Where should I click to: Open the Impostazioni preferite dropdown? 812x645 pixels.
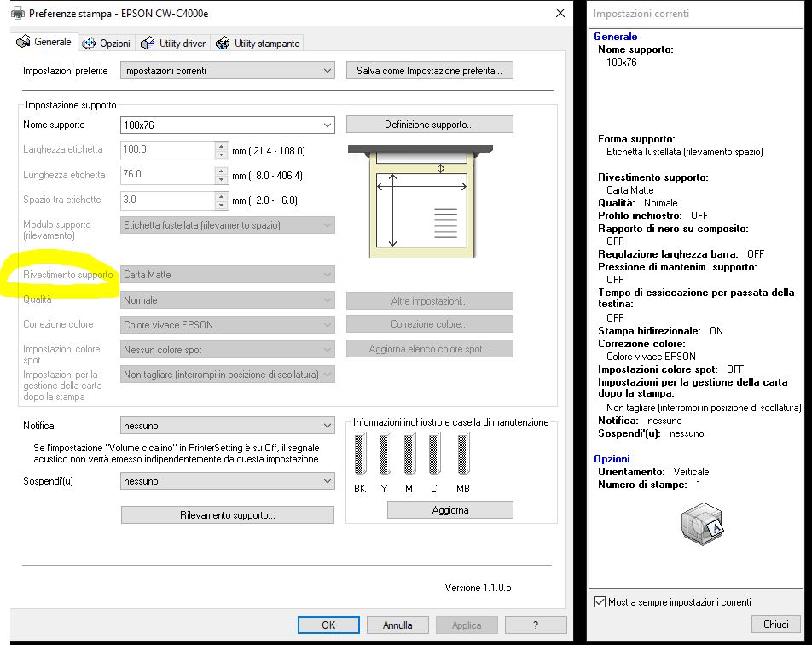(x=328, y=71)
